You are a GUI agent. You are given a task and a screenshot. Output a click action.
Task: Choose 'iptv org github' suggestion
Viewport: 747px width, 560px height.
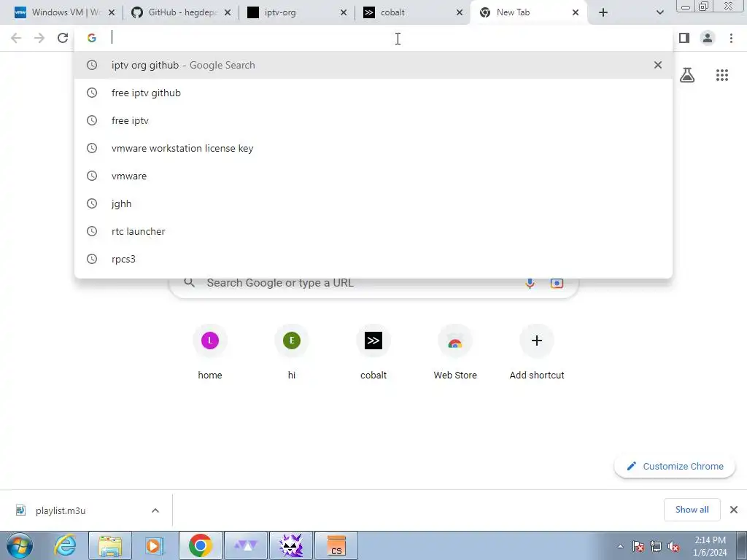pos(373,65)
